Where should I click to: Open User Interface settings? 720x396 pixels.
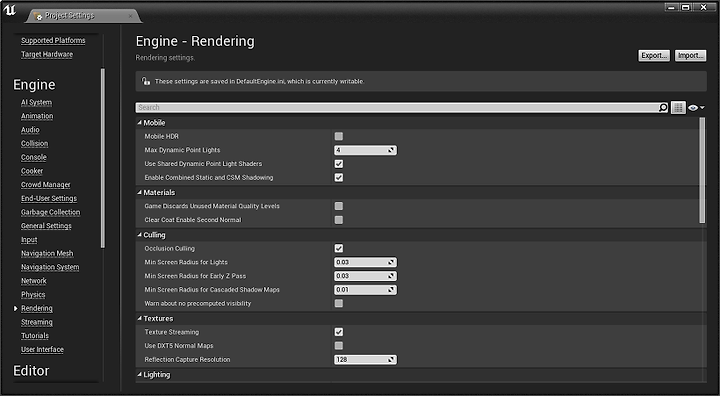[x=42, y=350]
